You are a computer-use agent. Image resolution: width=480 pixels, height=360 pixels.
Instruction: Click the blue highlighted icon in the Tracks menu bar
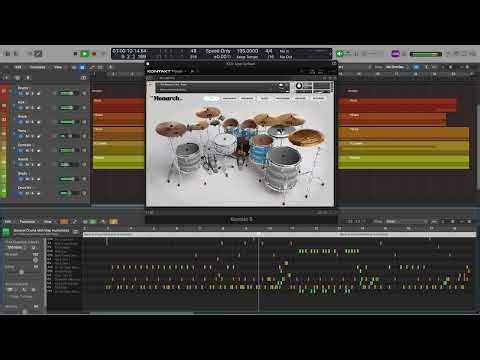(83, 67)
